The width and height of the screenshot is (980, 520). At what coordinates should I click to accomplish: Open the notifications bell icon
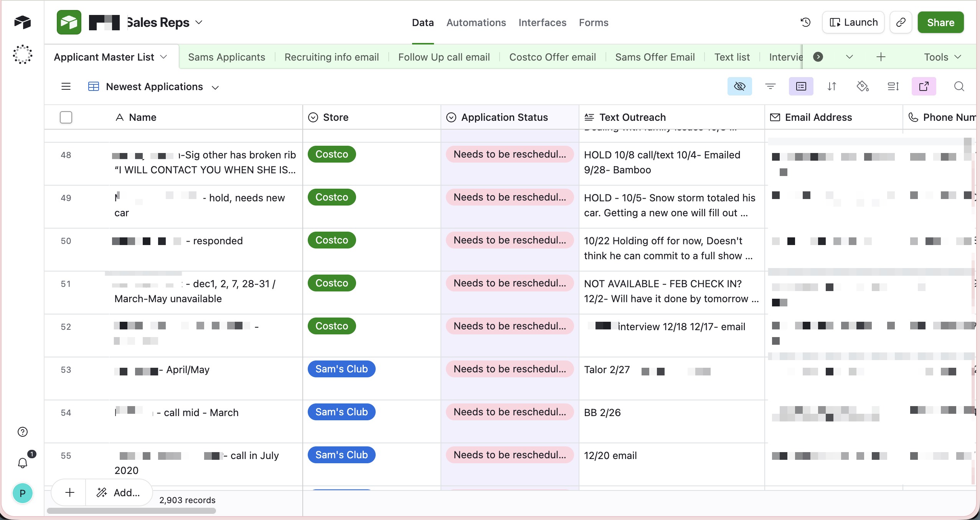[23, 463]
